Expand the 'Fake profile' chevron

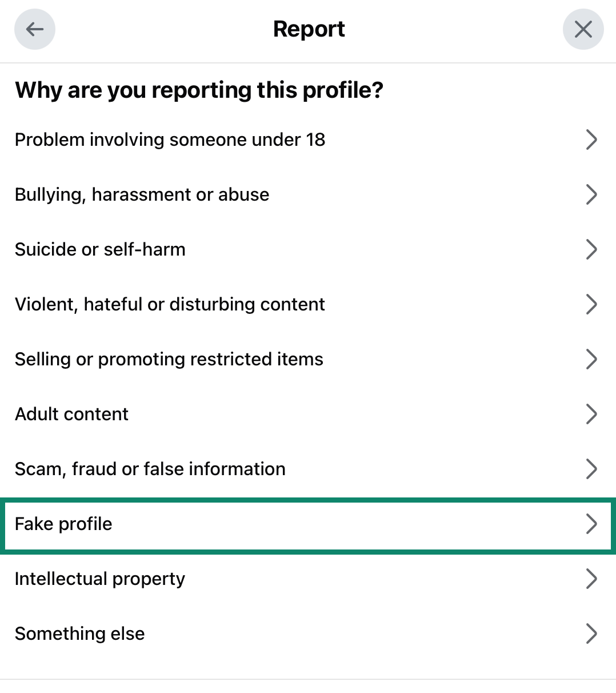(591, 524)
